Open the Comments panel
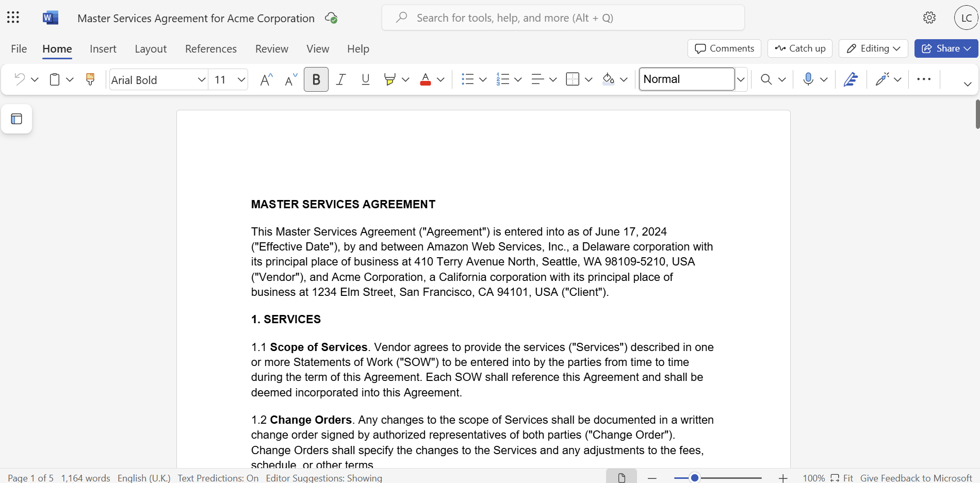The height and width of the screenshot is (483, 980). tap(724, 48)
